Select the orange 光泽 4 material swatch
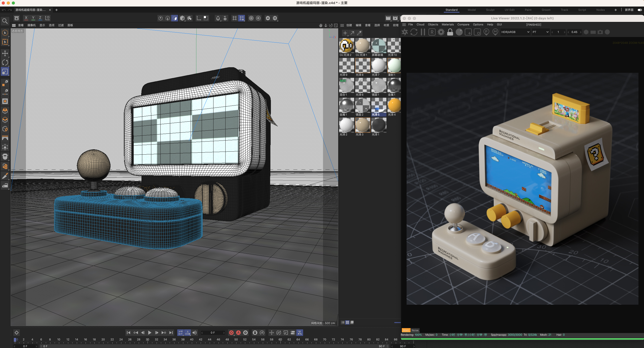This screenshot has width=644, height=348. pos(394,105)
